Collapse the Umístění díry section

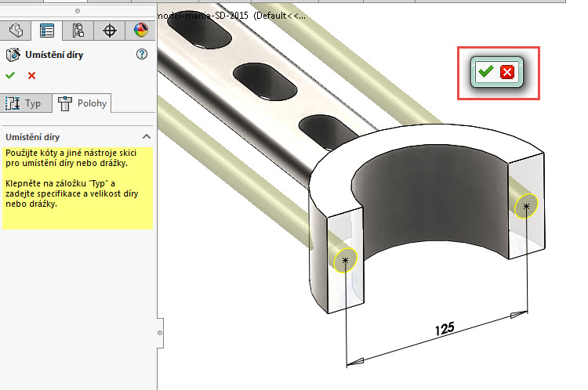(x=146, y=136)
